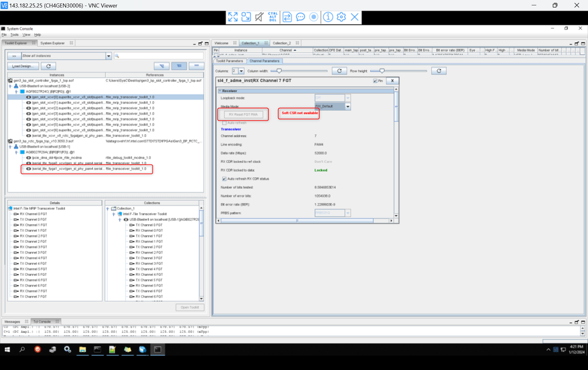This screenshot has width=588, height=370.
Task: Open the VNC chat bubble icon
Action: point(300,17)
